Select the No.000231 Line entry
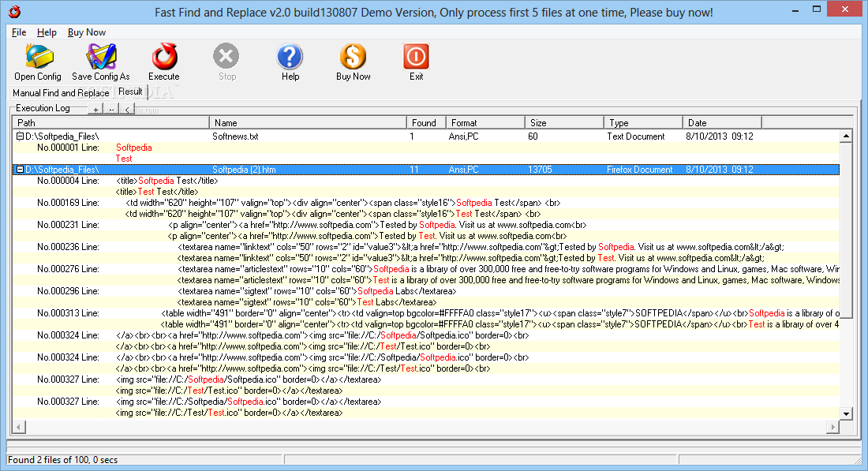The width and height of the screenshot is (868, 471). 68,225
